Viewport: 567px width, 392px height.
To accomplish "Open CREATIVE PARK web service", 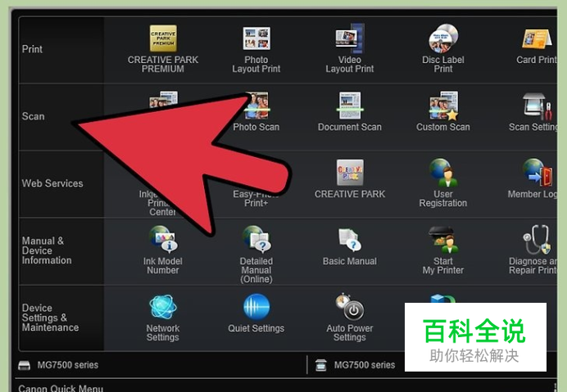I will click(x=350, y=173).
